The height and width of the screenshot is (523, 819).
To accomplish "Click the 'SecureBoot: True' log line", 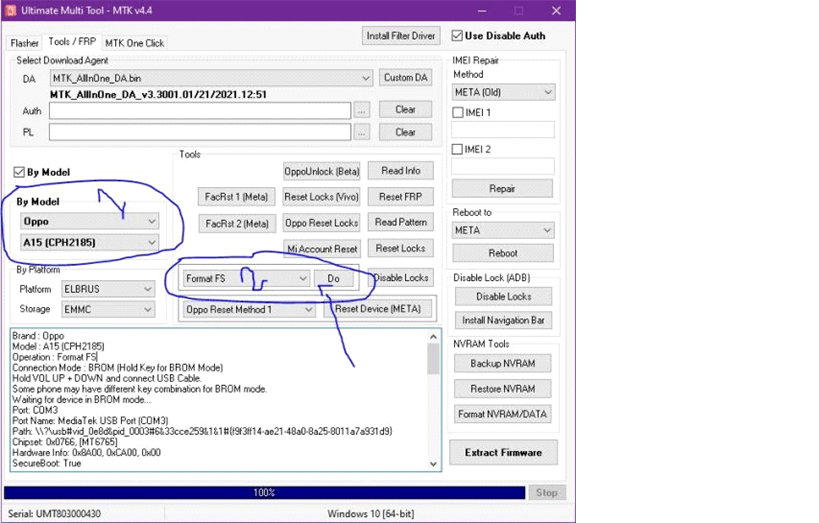I will coord(46,463).
